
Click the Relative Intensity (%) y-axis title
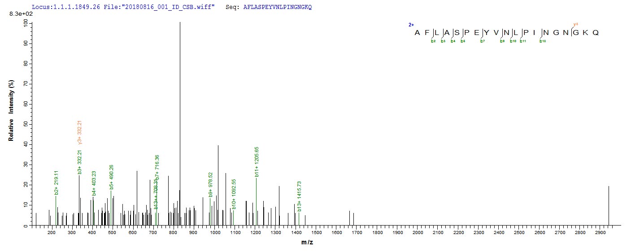(11, 111)
